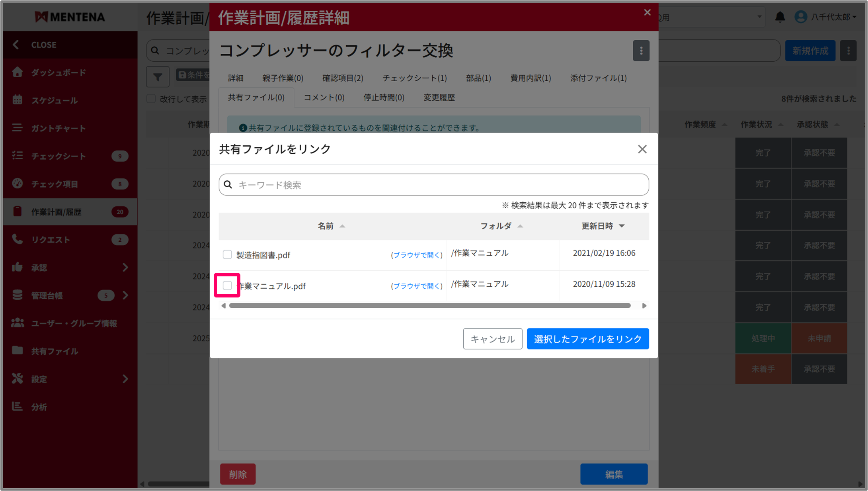Screen dimensions: 868x491
Task: Click the 選択したファイルをリンク button
Action: pyautogui.click(x=587, y=339)
